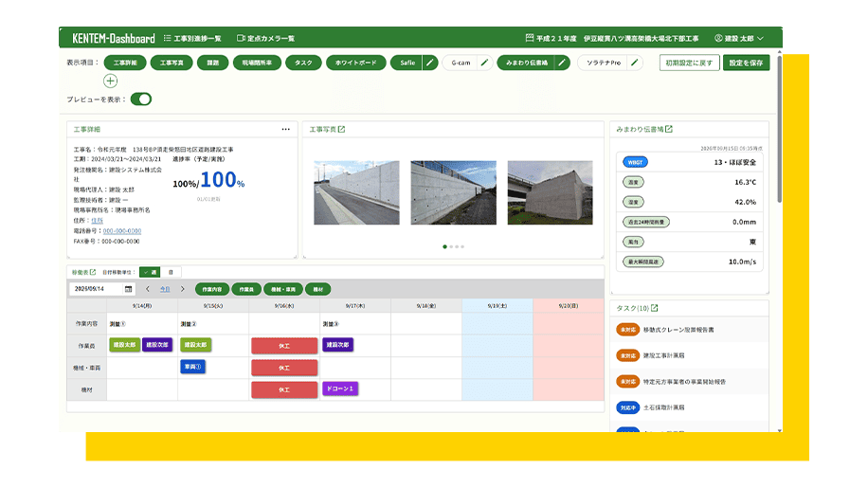Open the calendar picker icon
Viewport: 868px width, 488px height.
(129, 289)
